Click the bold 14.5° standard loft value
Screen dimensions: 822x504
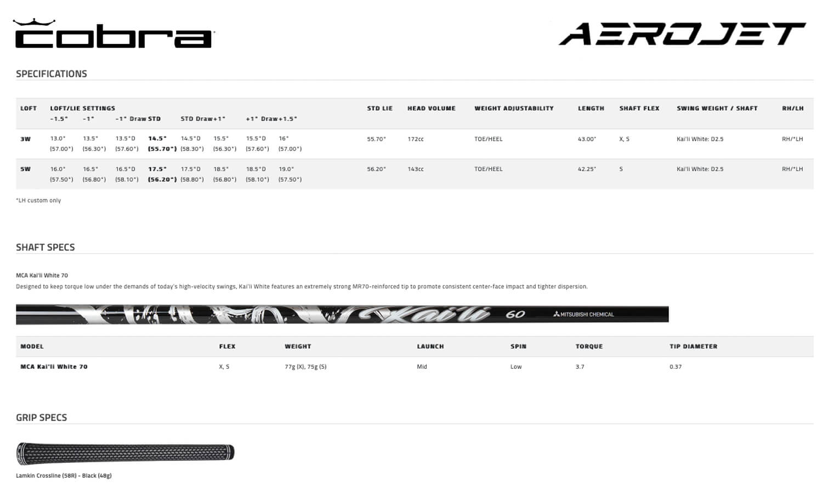coord(157,139)
